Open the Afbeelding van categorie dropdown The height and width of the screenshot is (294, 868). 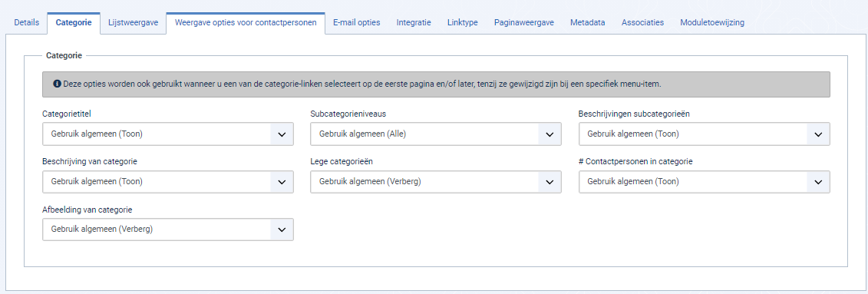pos(168,230)
